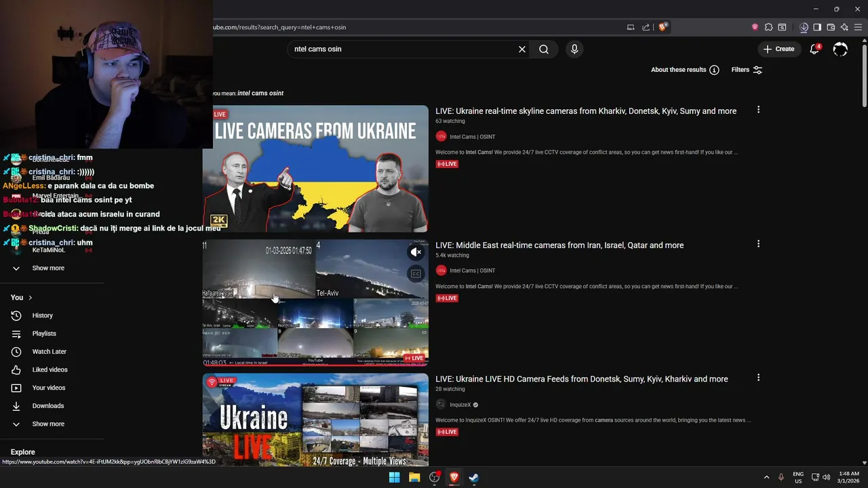
Task: Open the taskbar clock and date
Action: (x=849, y=477)
